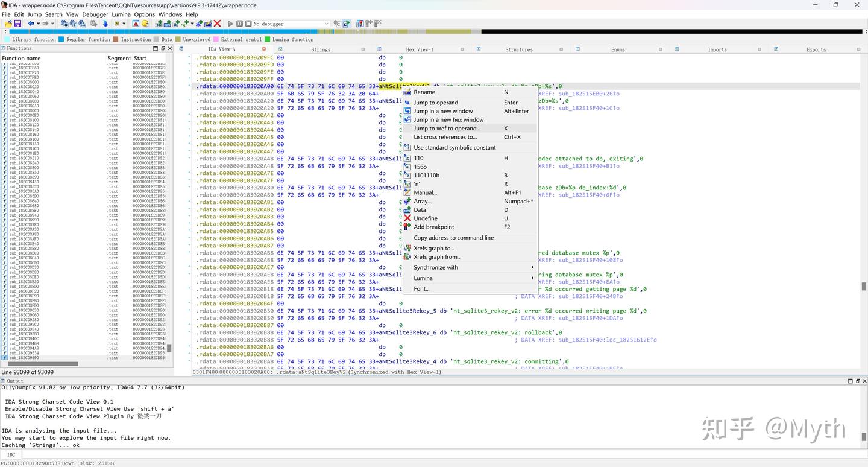868x467 pixels.
Task: Open the debugger selection dropdown
Action: click(291, 24)
